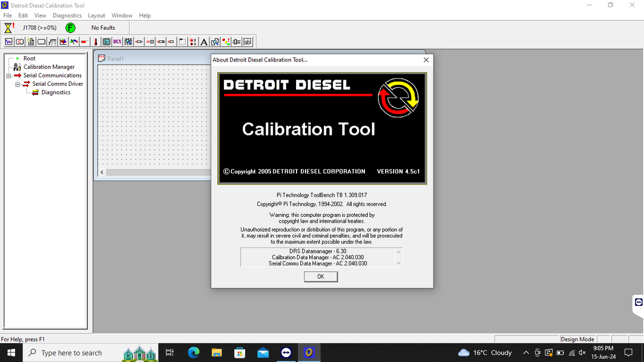This screenshot has width=644, height=362.
Task: Click the Design Mode indicator in status bar
Action: [x=578, y=339]
